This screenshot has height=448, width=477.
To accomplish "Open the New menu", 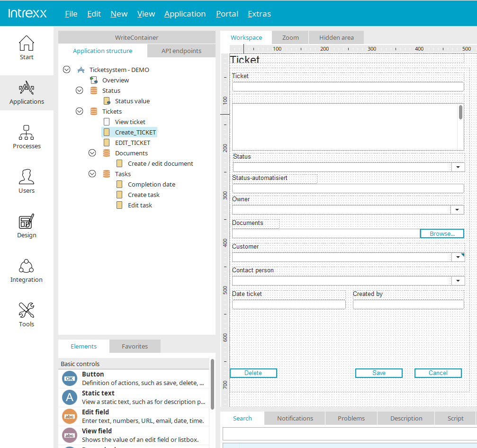I will click(x=119, y=14).
